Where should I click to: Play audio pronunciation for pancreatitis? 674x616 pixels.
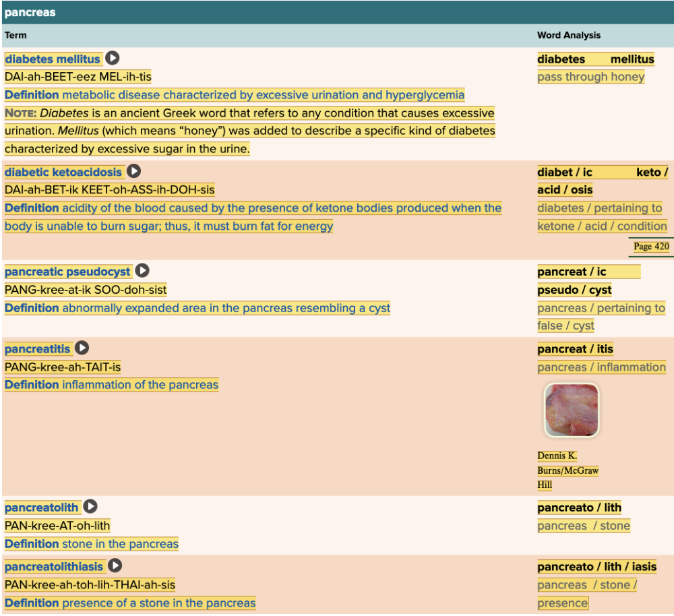coord(82,348)
